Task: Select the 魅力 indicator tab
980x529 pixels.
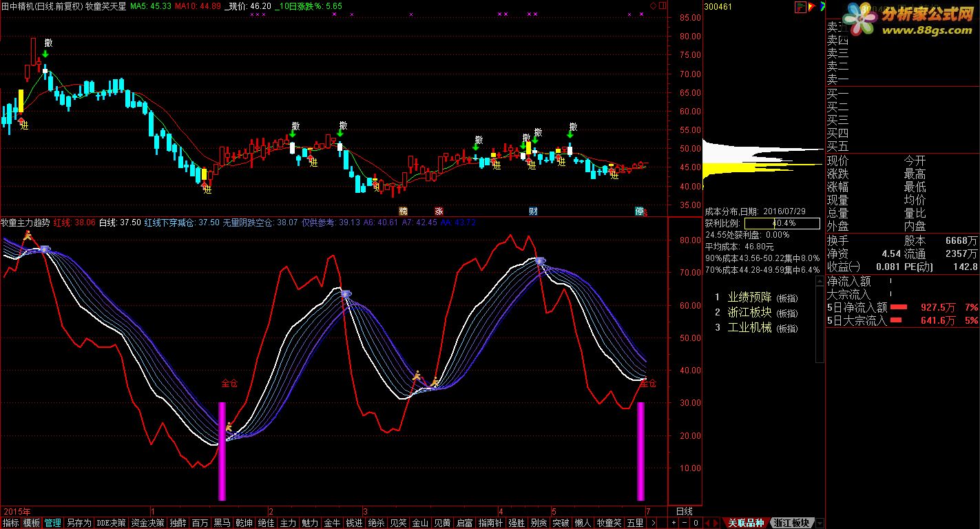Action: pos(310,523)
